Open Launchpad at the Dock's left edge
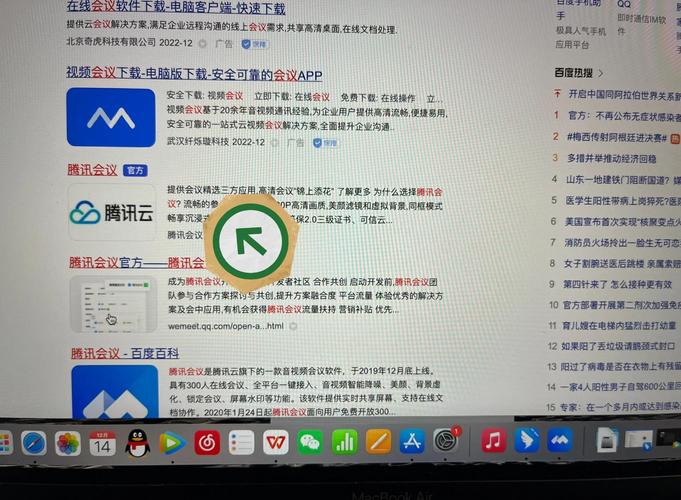The image size is (681, 500). 5,444
